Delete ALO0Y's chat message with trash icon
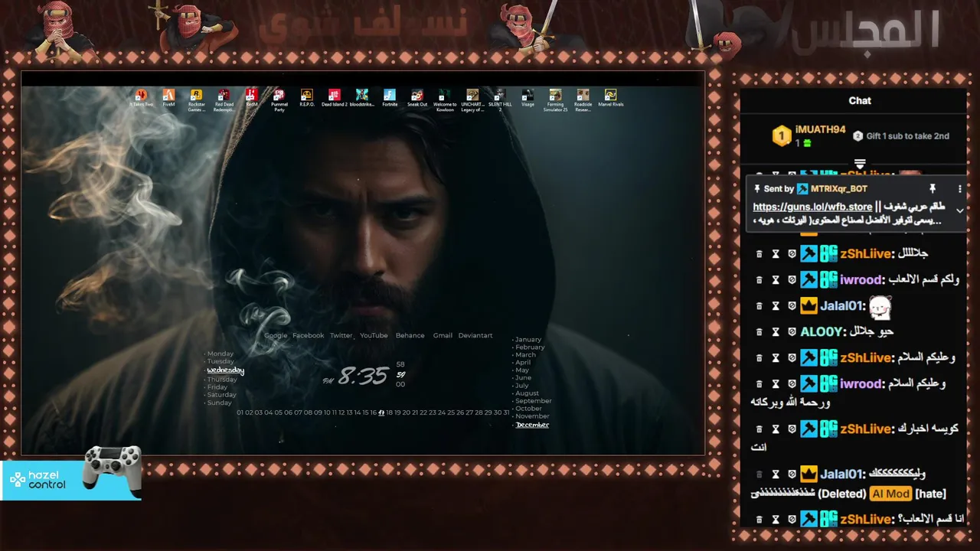 759,332
